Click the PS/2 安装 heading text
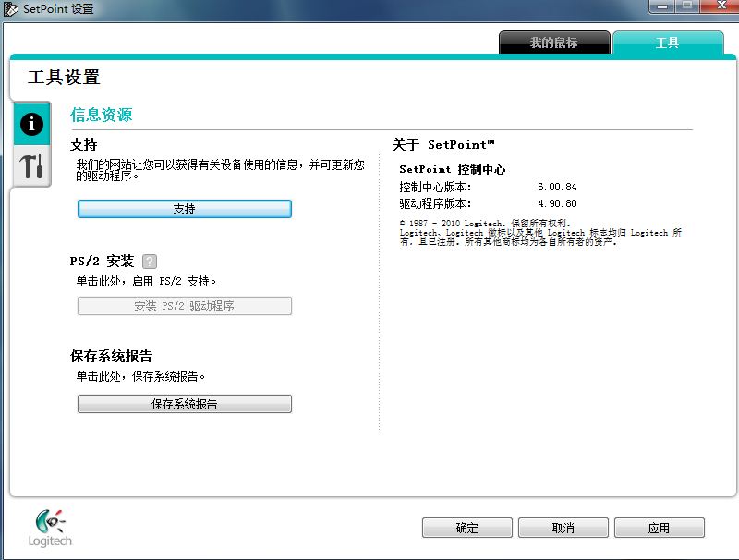Image resolution: width=739 pixels, height=560 pixels. [102, 261]
